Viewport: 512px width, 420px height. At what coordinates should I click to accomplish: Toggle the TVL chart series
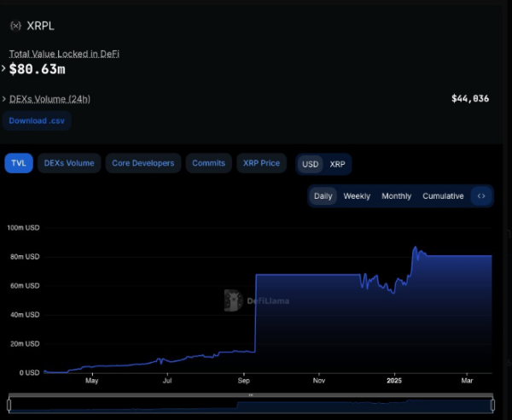pos(19,163)
